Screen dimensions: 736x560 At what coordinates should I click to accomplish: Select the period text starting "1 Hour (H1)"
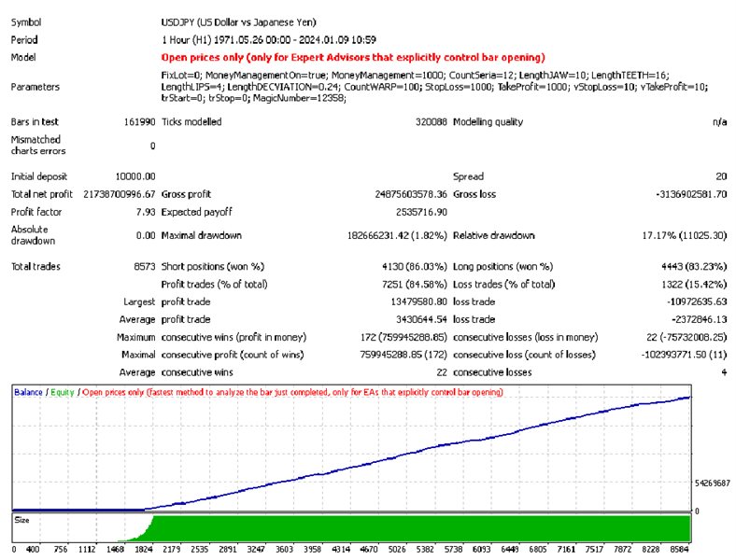(x=268, y=40)
